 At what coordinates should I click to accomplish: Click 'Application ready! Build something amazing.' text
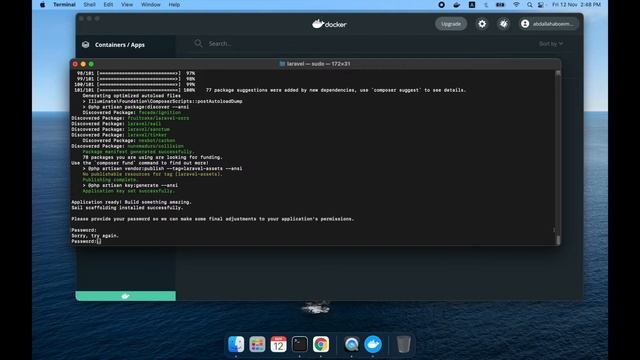click(x=131, y=202)
